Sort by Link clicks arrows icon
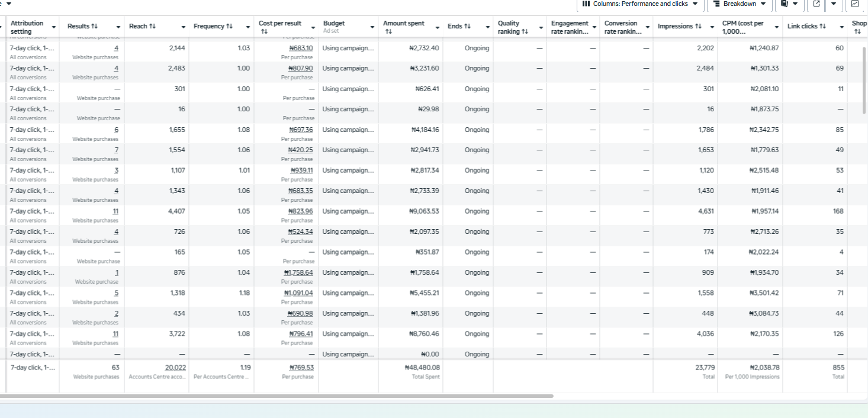 coord(822,27)
